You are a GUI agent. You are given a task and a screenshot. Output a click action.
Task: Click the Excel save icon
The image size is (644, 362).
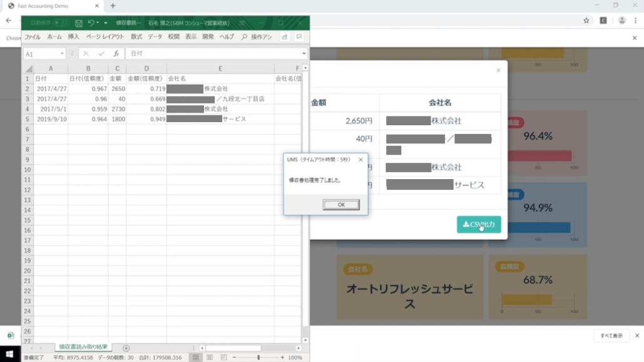tap(79, 23)
